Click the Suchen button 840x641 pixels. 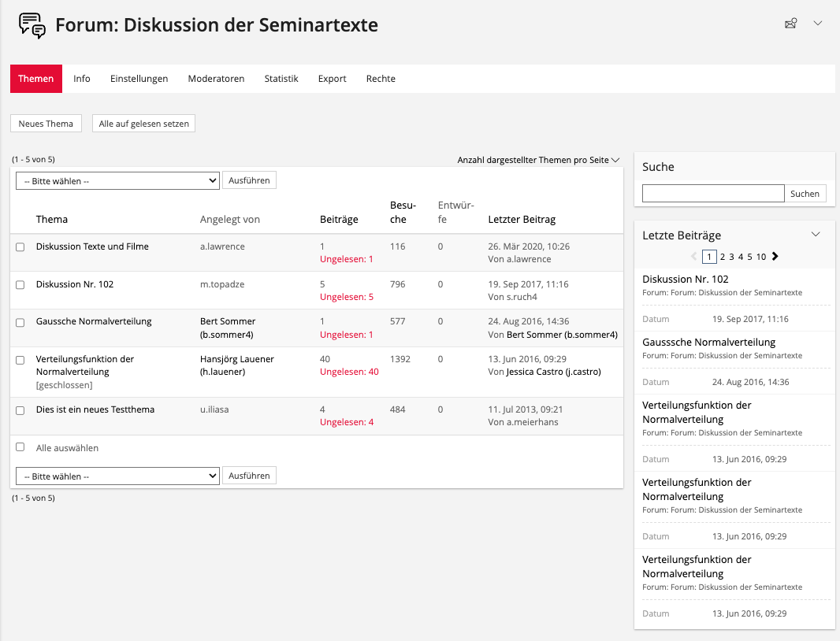click(805, 194)
